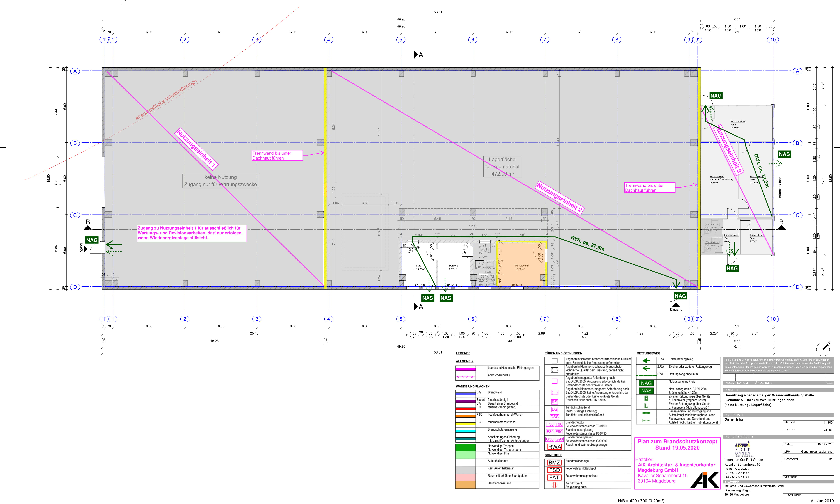Click the tragbare Leiter ladder legend symbol
The width and height of the screenshot is (840, 504).
646,398
